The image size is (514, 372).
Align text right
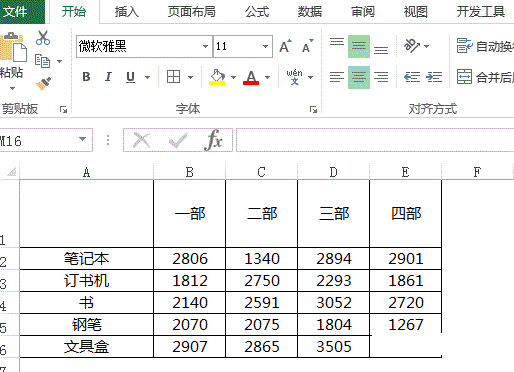[x=381, y=77]
